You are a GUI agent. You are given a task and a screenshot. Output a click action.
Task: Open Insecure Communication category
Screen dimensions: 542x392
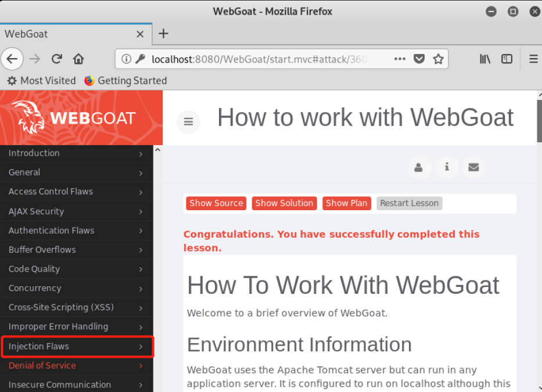click(77, 384)
